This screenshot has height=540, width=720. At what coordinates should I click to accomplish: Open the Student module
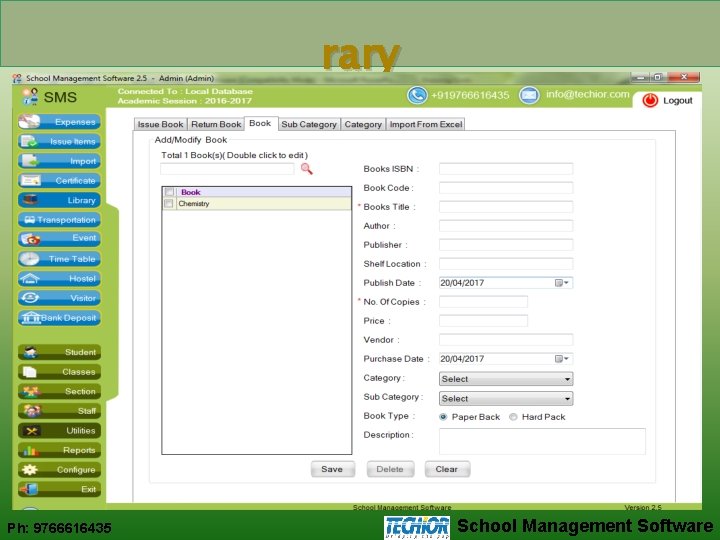tap(59, 352)
